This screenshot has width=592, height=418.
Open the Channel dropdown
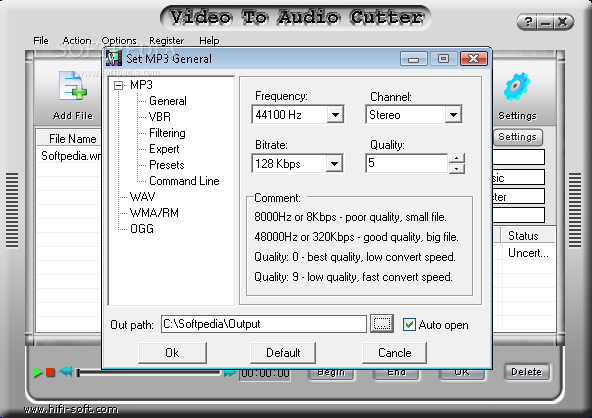(453, 114)
